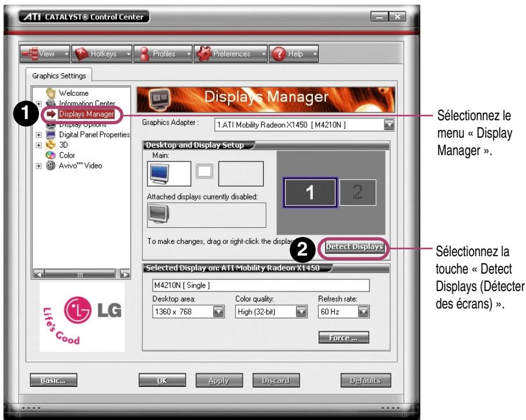Select display 2 in the layout preview
Image resolution: width=526 pixels, height=420 pixels.
tap(358, 192)
